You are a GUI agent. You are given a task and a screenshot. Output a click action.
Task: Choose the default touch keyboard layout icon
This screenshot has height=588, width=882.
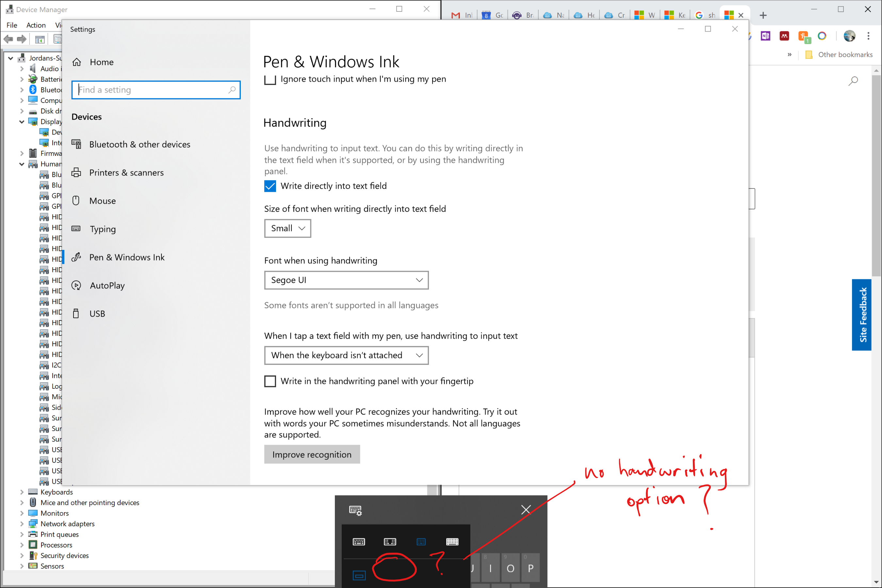click(358, 542)
